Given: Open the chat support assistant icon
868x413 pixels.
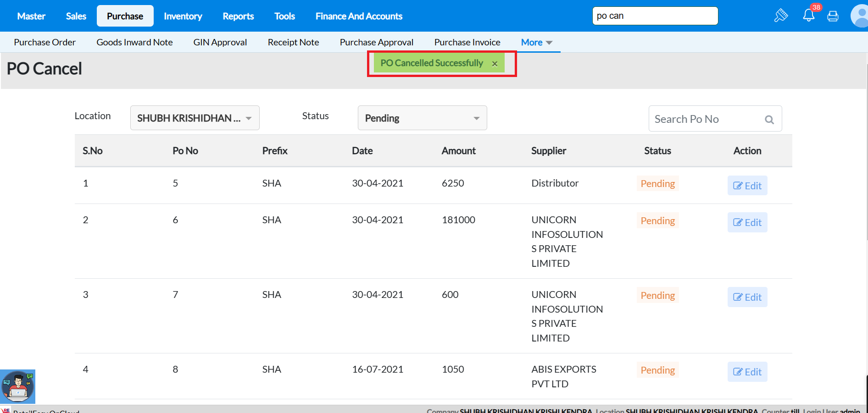Looking at the screenshot, I should (18, 386).
